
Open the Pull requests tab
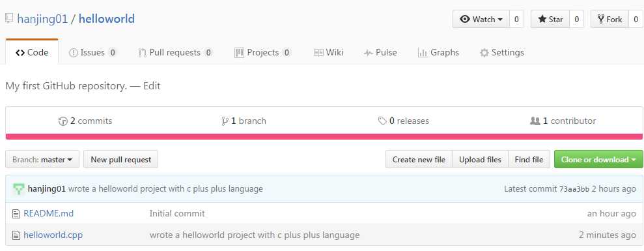pyautogui.click(x=175, y=53)
